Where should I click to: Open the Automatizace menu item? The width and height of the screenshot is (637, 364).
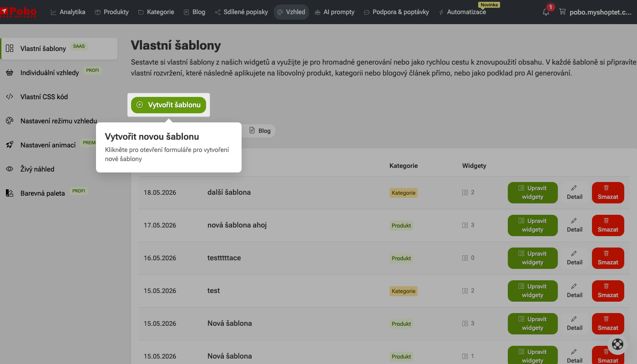tap(462, 12)
